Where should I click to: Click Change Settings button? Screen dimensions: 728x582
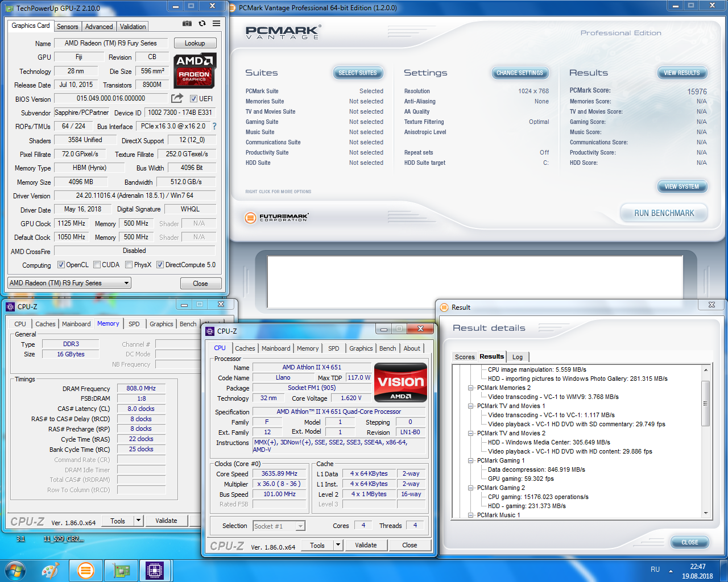(520, 73)
